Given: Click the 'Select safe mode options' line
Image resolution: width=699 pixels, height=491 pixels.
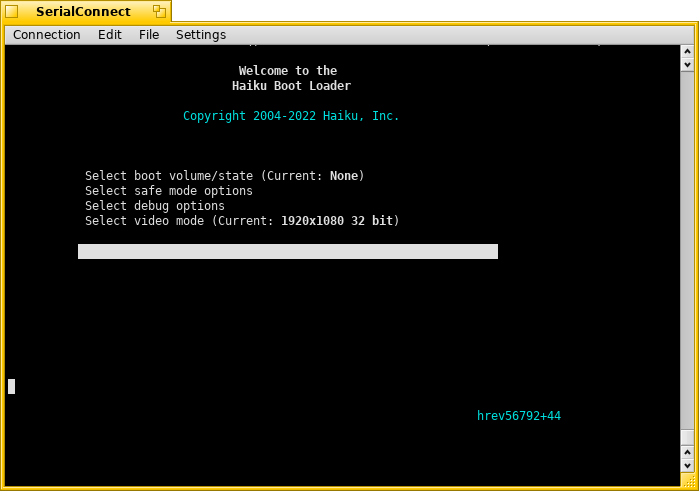Looking at the screenshot, I should pyautogui.click(x=169, y=191).
